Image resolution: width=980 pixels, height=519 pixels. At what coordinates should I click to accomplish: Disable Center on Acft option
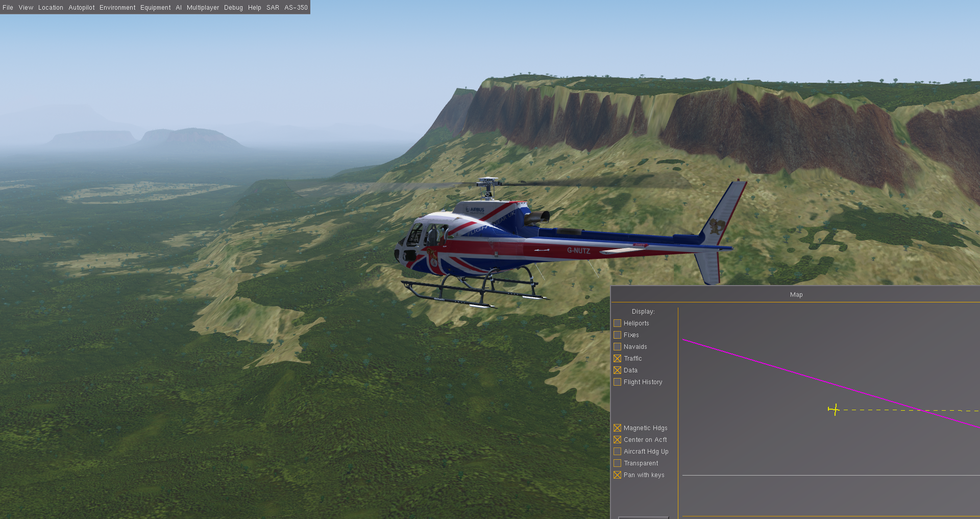[618, 440]
